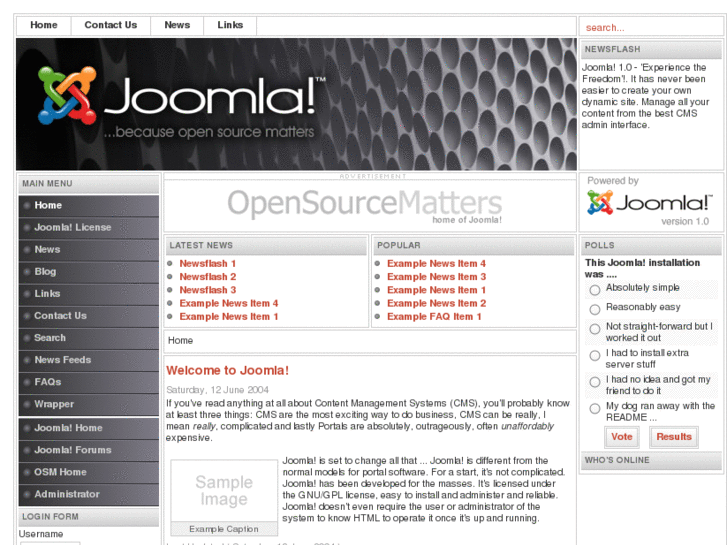Open Newsflash 3 in Latest News
This screenshot has height=545, width=727.
pos(208,290)
